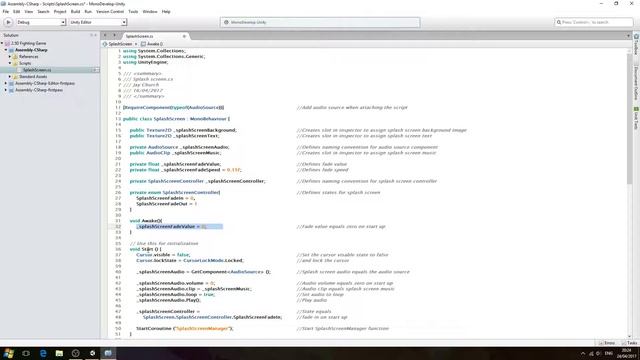Open the Window menu
640x360 pixels.
coord(150,12)
